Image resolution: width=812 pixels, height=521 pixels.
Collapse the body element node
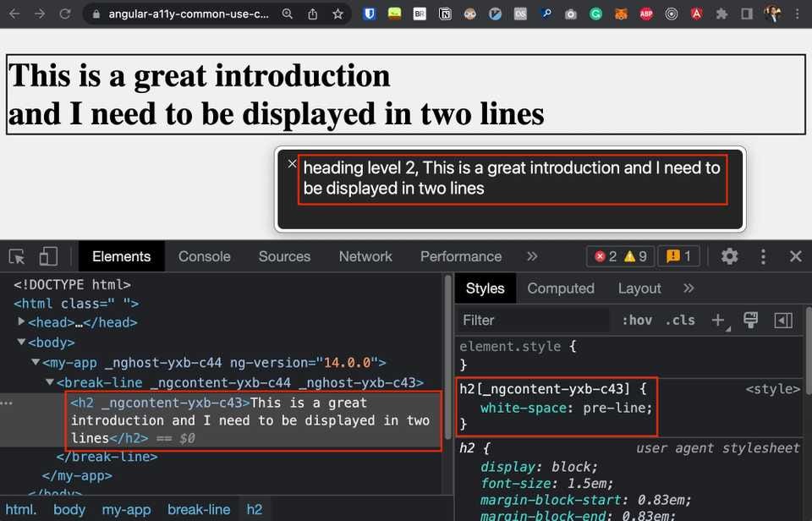tap(20, 343)
